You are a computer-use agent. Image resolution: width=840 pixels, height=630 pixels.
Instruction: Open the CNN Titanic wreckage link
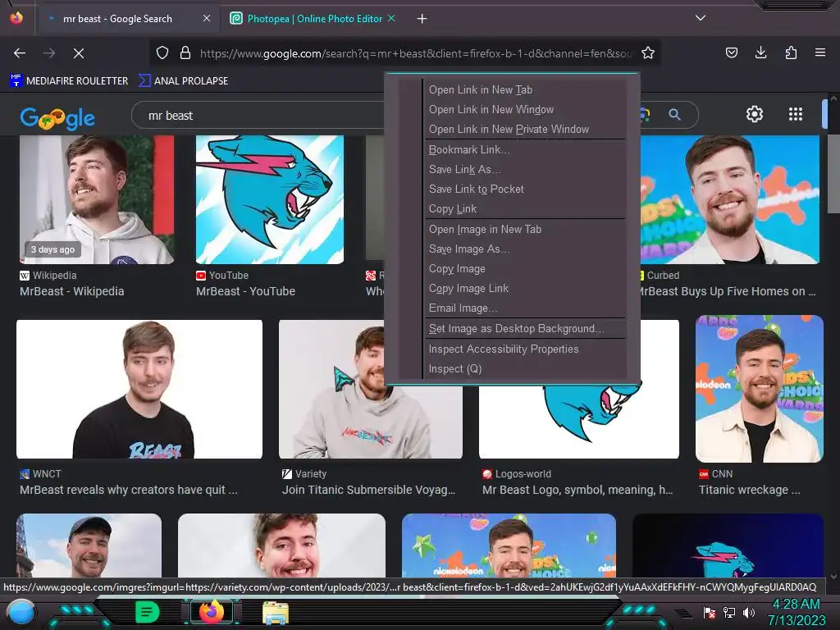click(x=750, y=490)
